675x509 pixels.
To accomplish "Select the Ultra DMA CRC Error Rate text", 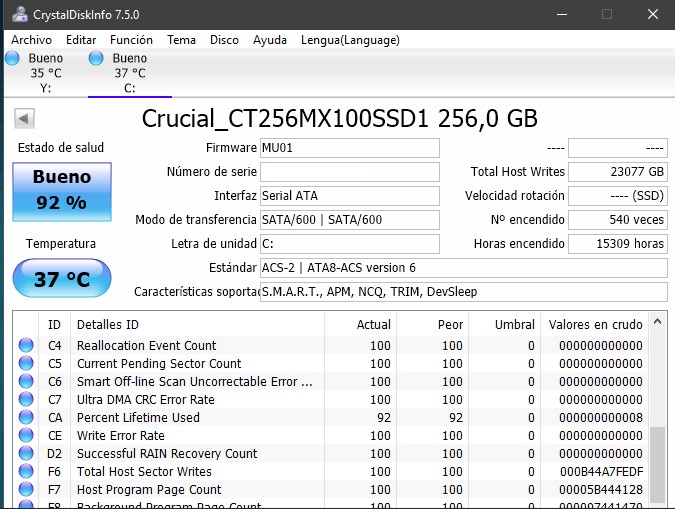I will (146, 400).
